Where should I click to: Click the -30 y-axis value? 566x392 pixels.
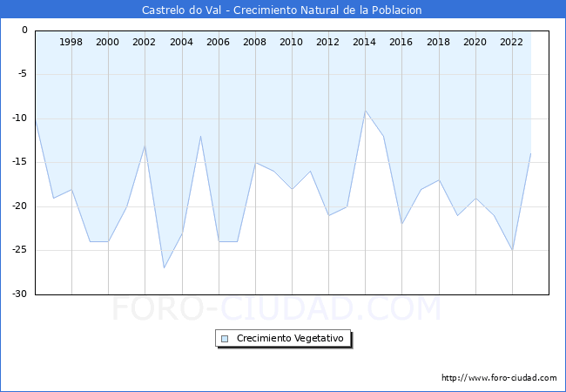point(19,294)
